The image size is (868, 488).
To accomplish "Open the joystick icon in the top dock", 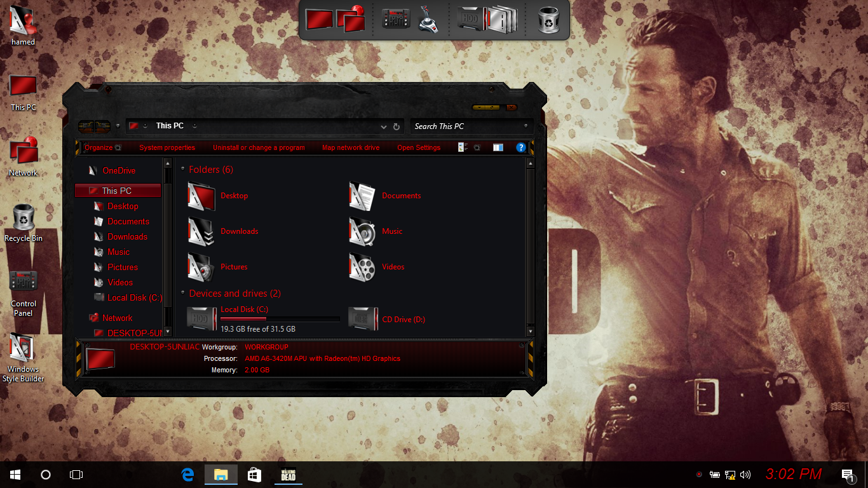I will coord(429,20).
